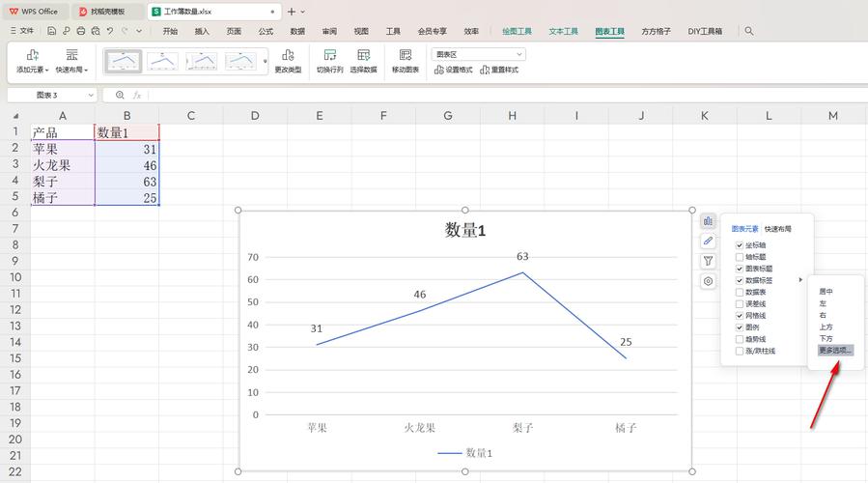Click the undo arrow icon
The width and height of the screenshot is (868, 483).
point(110,31)
